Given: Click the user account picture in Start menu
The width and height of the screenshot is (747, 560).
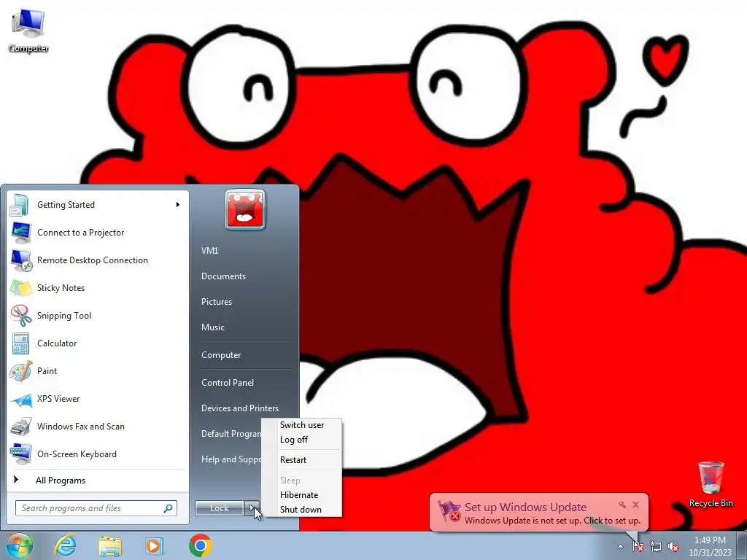Looking at the screenshot, I should [245, 209].
